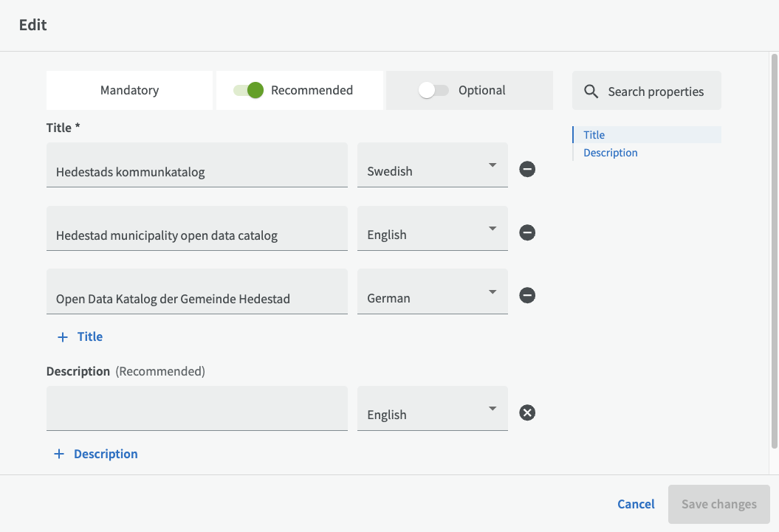Screen dimensions: 779x532
Task: Open the English title language dropdown
Action: [x=433, y=229]
